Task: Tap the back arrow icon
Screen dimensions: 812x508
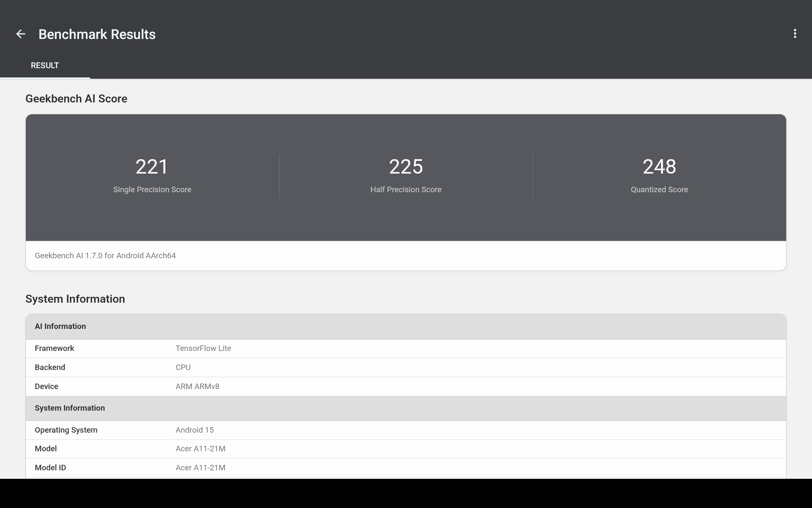Action: [x=21, y=34]
